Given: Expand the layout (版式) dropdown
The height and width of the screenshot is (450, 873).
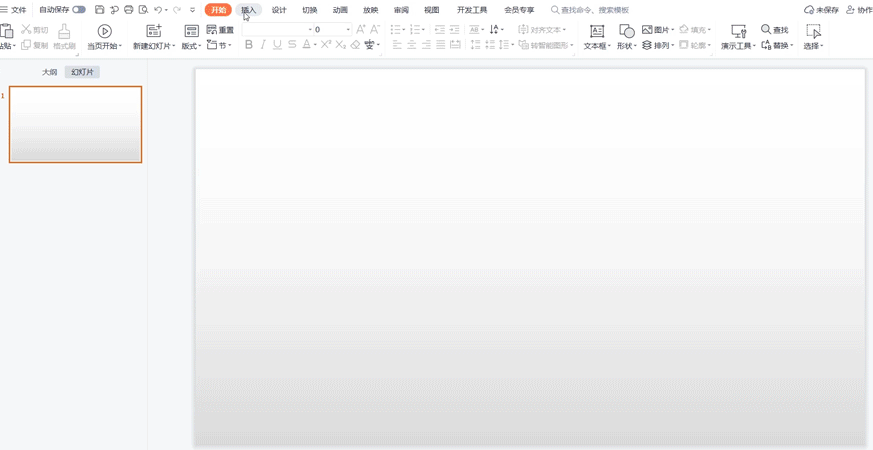Looking at the screenshot, I should coord(191,46).
